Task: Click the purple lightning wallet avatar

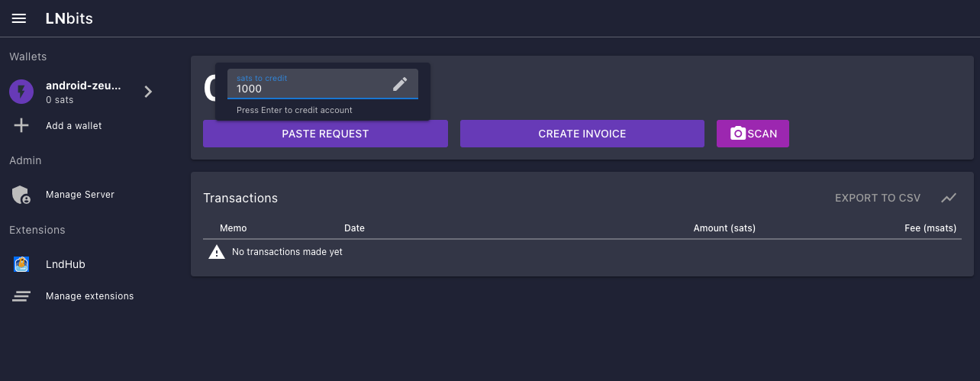Action: point(21,92)
